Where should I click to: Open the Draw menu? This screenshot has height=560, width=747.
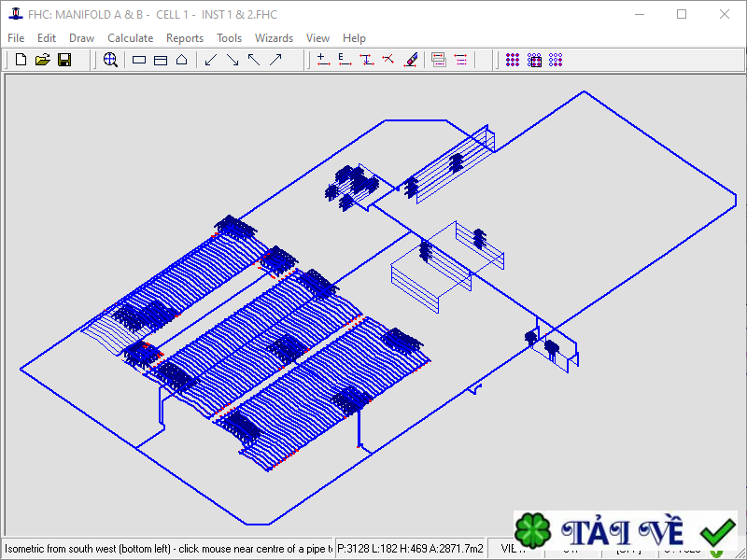tap(82, 38)
